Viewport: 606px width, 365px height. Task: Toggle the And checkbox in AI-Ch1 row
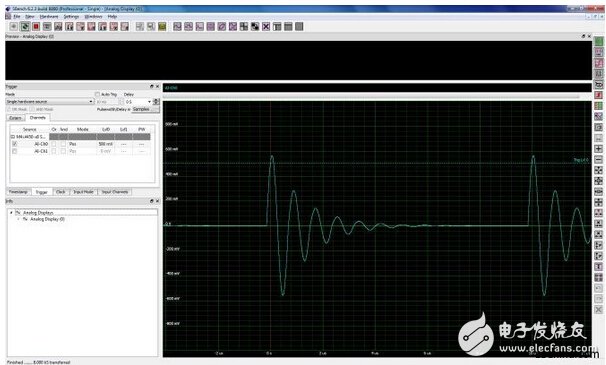(63, 151)
